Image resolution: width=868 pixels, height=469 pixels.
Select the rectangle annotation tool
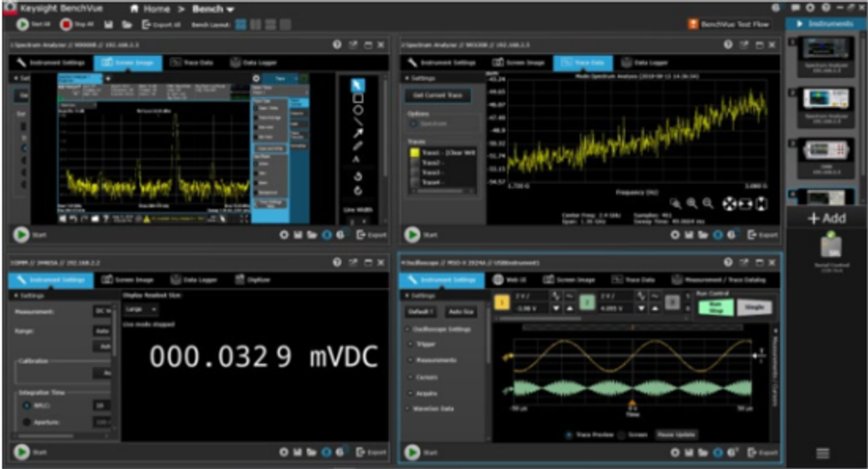(357, 98)
